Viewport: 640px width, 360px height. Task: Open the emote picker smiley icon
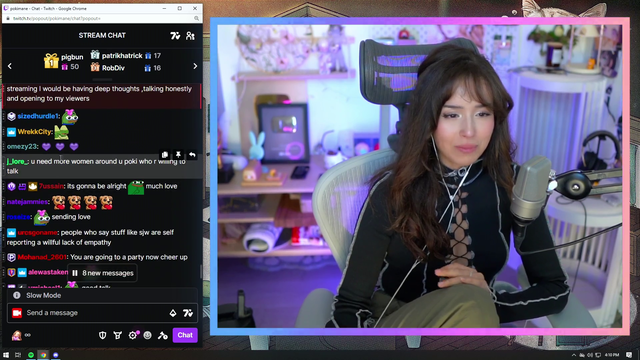(147, 335)
